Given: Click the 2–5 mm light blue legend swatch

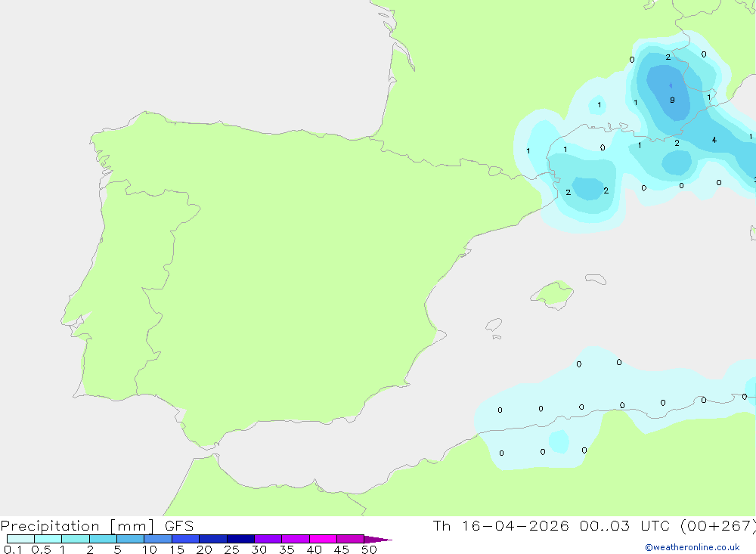Looking at the screenshot, I should tap(103, 539).
